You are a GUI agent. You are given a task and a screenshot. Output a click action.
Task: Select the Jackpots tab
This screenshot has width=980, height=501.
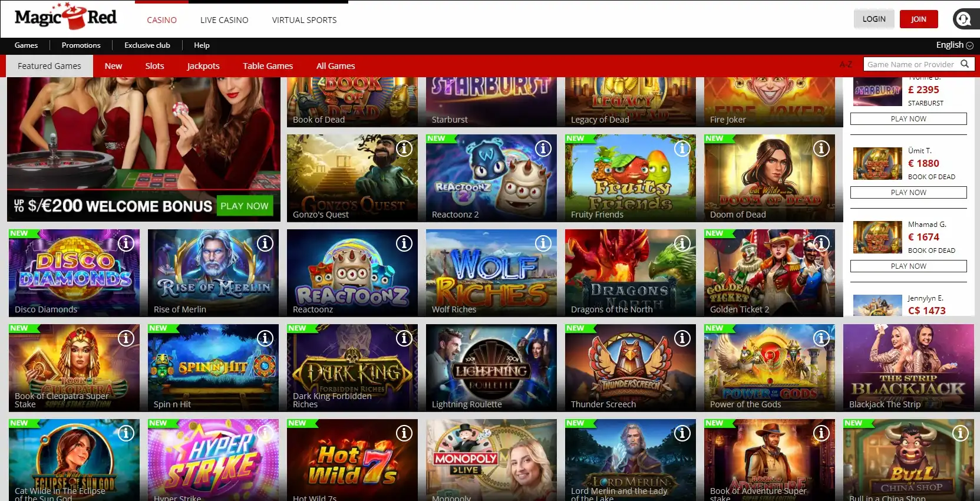tap(203, 66)
